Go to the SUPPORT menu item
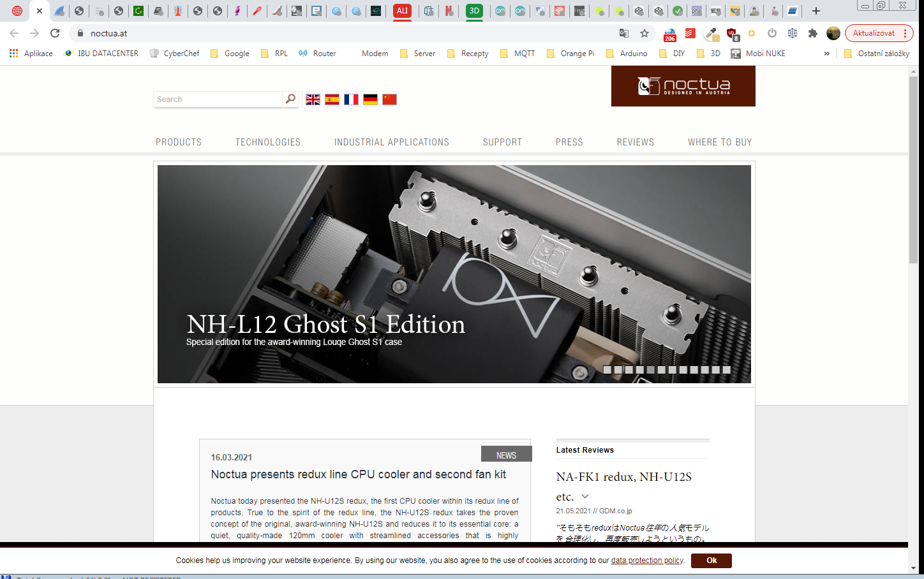The width and height of the screenshot is (924, 579). (502, 142)
